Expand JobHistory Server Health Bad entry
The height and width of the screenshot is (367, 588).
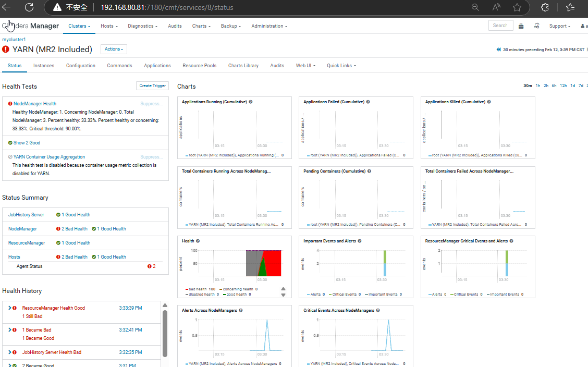(x=10, y=352)
